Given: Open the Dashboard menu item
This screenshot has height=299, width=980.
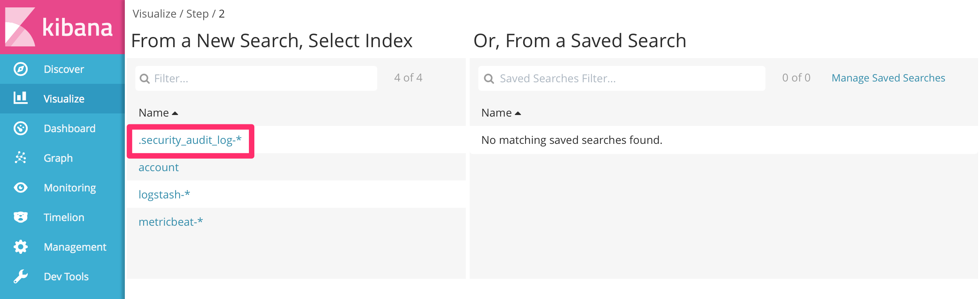Looking at the screenshot, I should tap(69, 129).
